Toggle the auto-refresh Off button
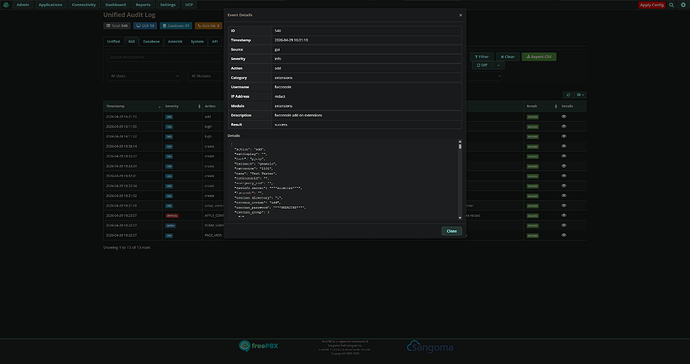The image size is (690, 364). click(482, 65)
